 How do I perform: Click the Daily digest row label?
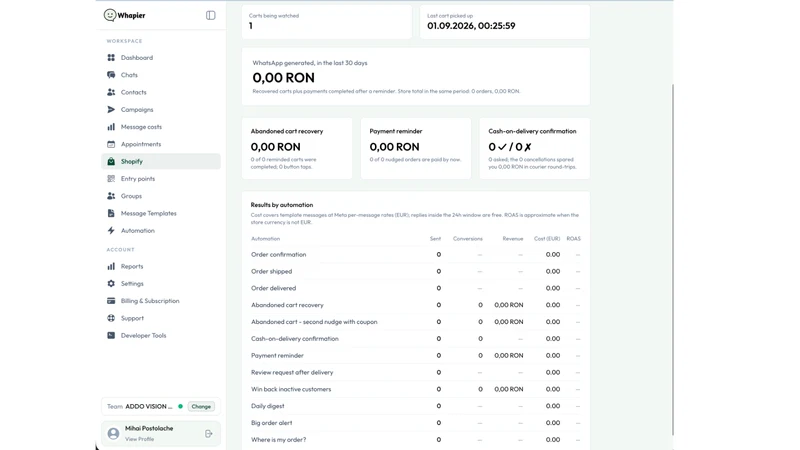coord(268,406)
